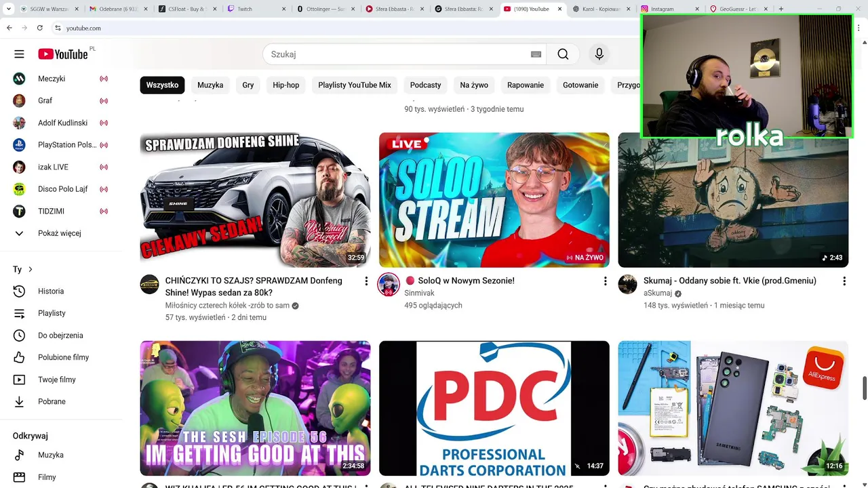Open Twoje filmy in sidebar

point(61,380)
